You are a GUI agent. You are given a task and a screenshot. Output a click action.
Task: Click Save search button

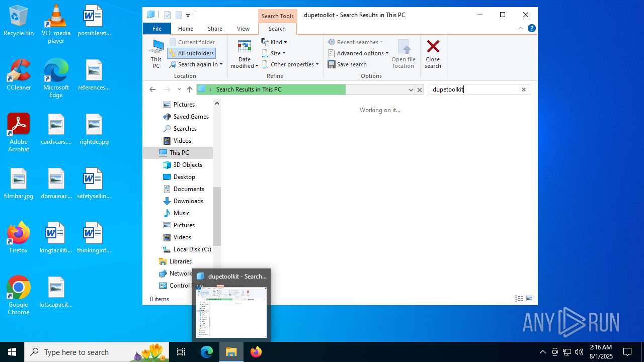(x=347, y=64)
